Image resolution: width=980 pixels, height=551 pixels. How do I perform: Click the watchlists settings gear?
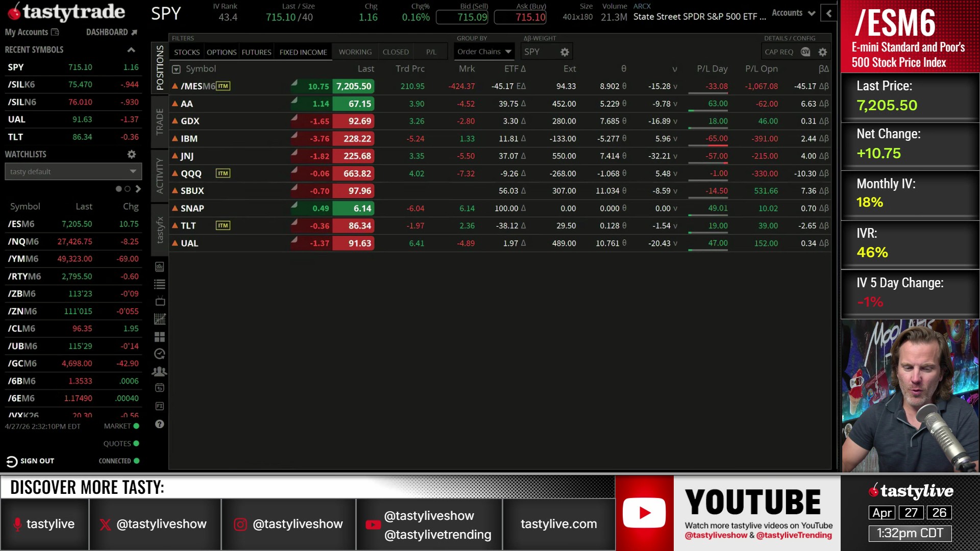click(131, 154)
